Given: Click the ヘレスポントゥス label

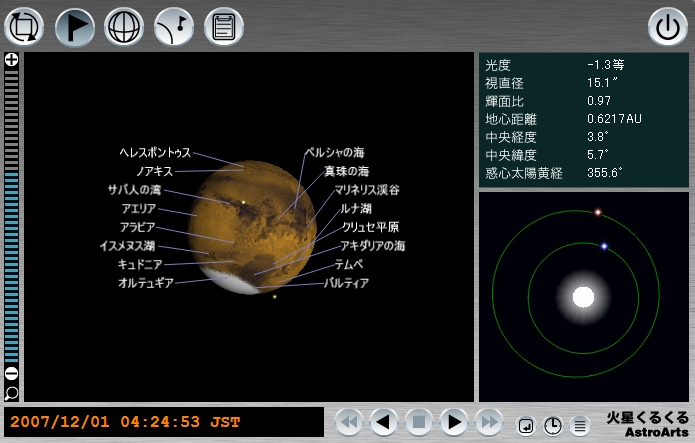Looking at the screenshot, I should (155, 153).
